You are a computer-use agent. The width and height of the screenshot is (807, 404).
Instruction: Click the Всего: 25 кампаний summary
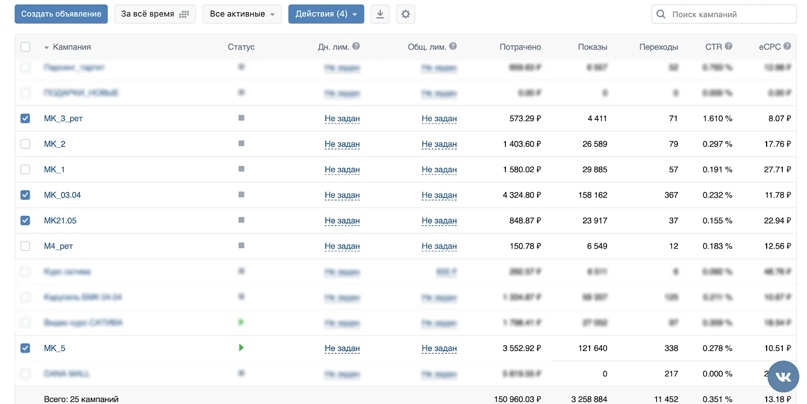click(x=81, y=399)
